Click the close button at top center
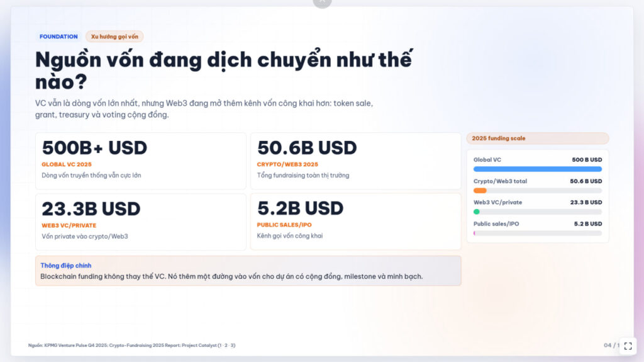Viewport: 644px width, 362px height. [x=322, y=3]
